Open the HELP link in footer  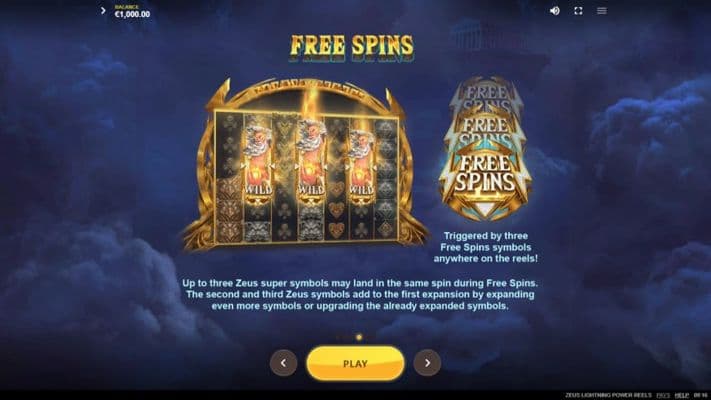click(x=682, y=395)
